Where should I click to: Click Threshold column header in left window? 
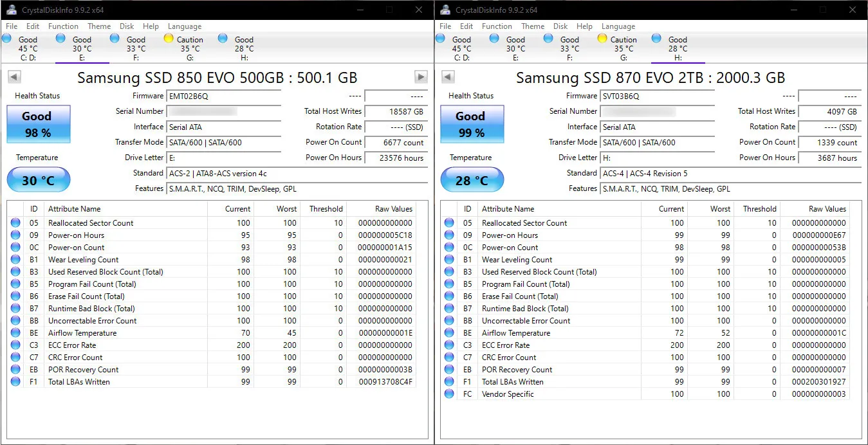click(324, 209)
